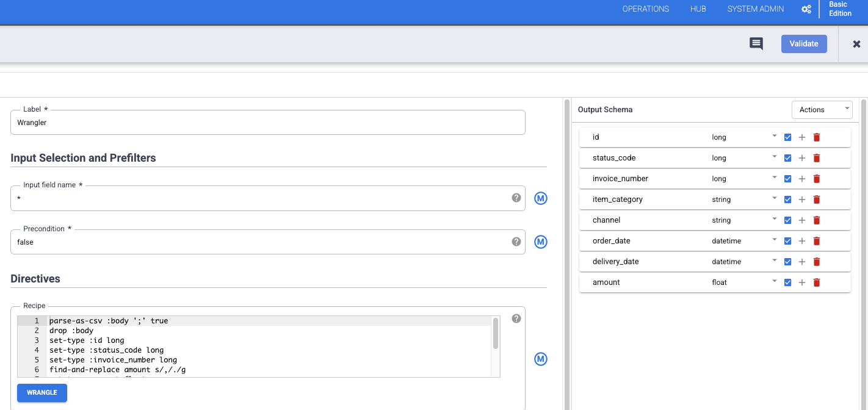Toggle nullable checkbox for item_category
Viewport: 868px width, 410px height.
(787, 200)
